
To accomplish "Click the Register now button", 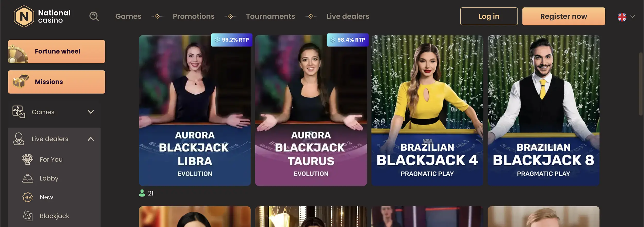I will pos(564,16).
